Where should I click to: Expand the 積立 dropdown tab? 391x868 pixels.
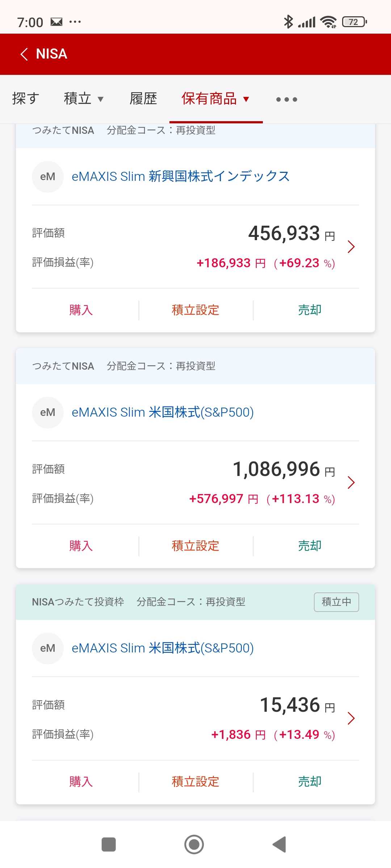(84, 99)
